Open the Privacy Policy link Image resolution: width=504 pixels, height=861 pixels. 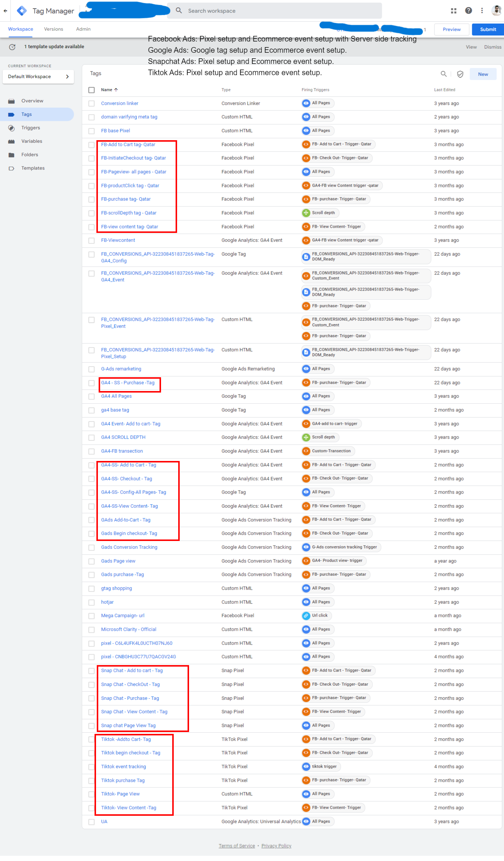point(276,846)
